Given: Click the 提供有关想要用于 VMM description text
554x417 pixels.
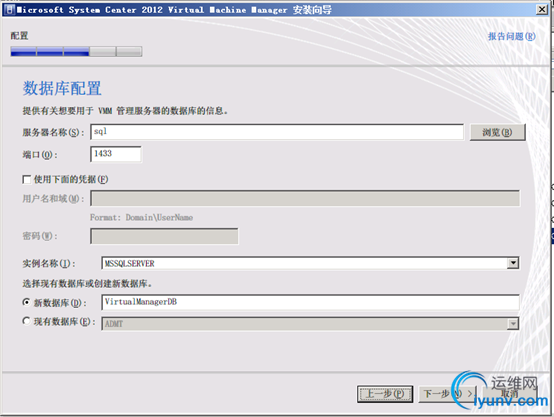Looking at the screenshot, I should (x=125, y=111).
